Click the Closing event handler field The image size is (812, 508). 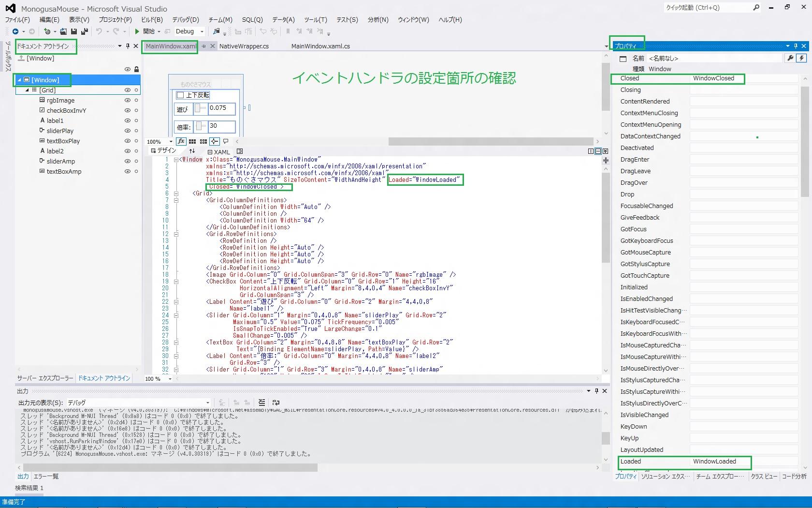click(x=743, y=90)
